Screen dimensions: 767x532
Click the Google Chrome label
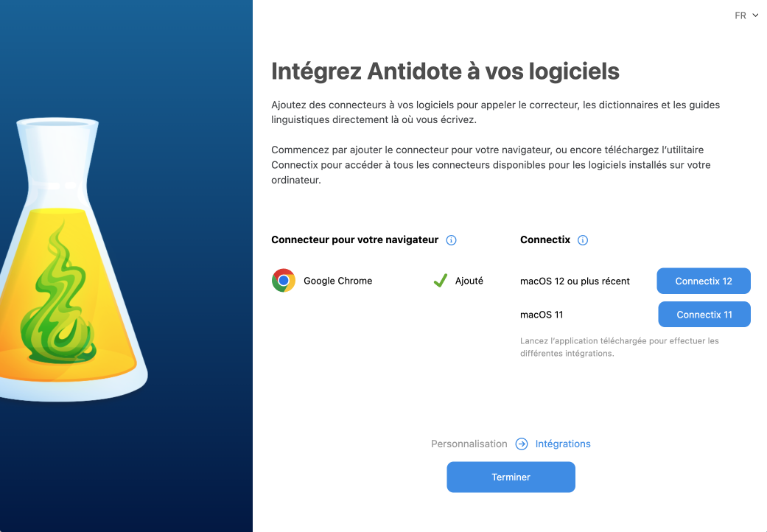coord(338,281)
